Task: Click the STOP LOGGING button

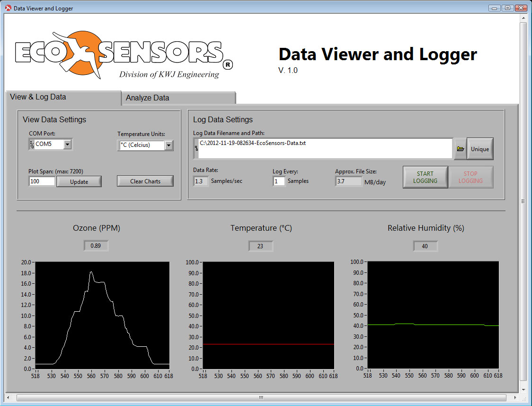Action: [x=470, y=177]
